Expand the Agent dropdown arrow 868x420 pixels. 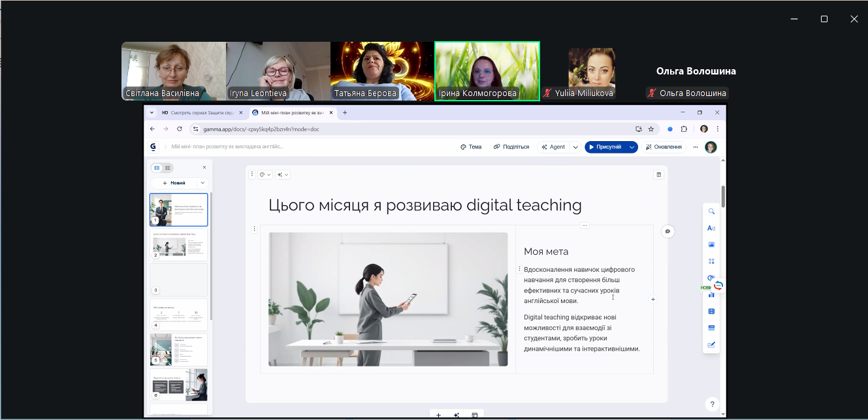pyautogui.click(x=575, y=147)
